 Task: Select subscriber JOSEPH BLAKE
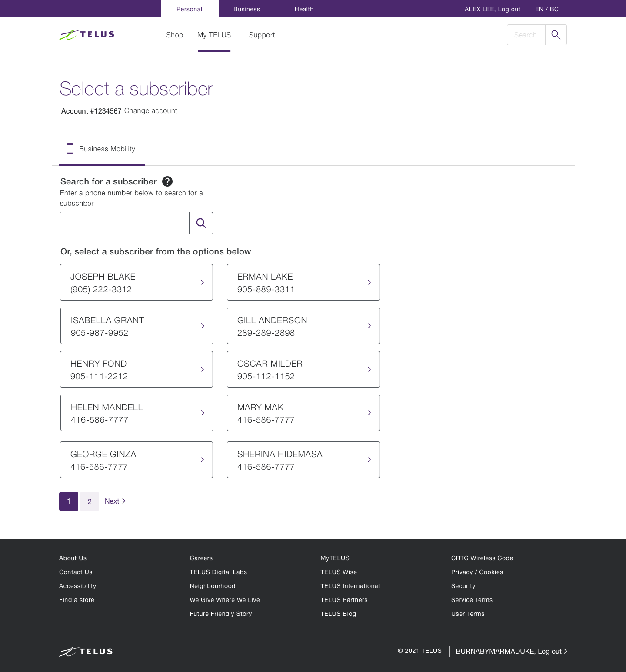(137, 282)
